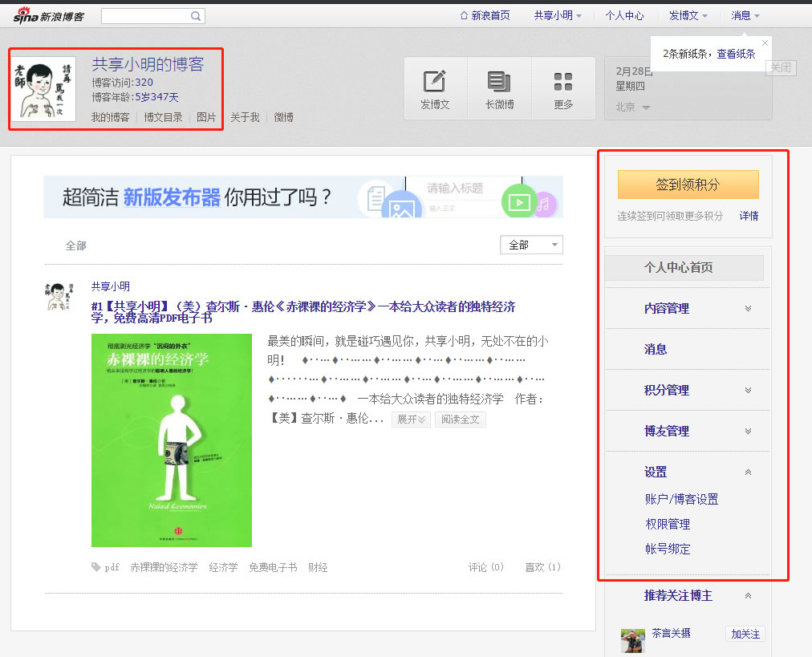Viewport: 812px width, 657px height.
Task: Click the 长微博 document icon
Action: [x=499, y=81]
